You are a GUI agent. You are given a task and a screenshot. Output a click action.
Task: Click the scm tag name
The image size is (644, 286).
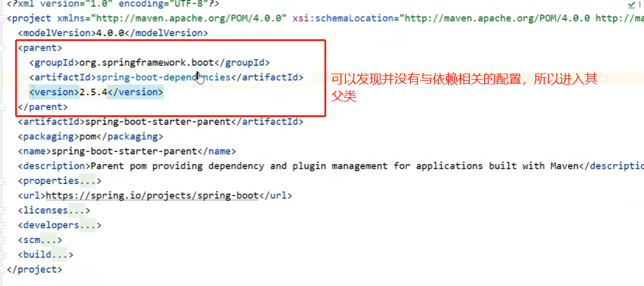click(x=31, y=240)
